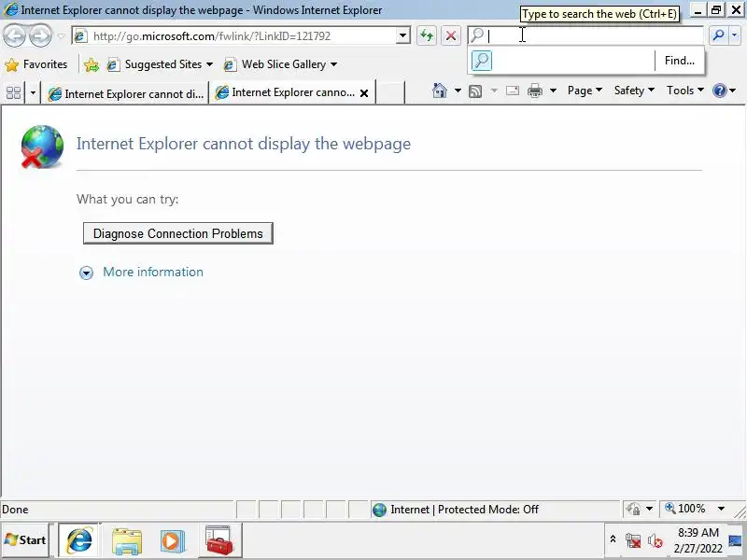Click the Done status bar text
The image size is (747, 560).
[15, 510]
